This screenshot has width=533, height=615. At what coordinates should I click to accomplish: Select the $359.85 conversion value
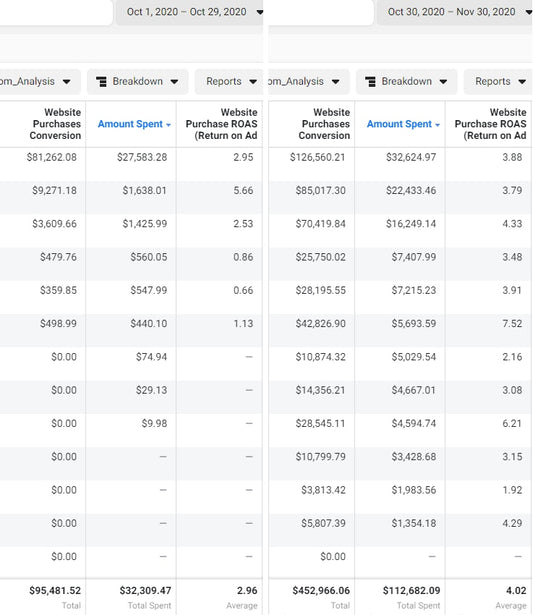click(x=58, y=291)
